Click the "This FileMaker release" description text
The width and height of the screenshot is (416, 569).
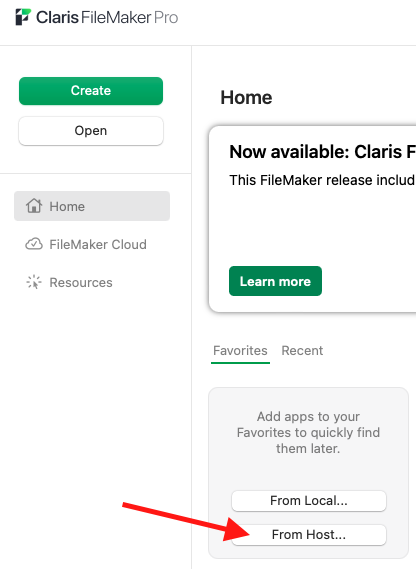322,180
